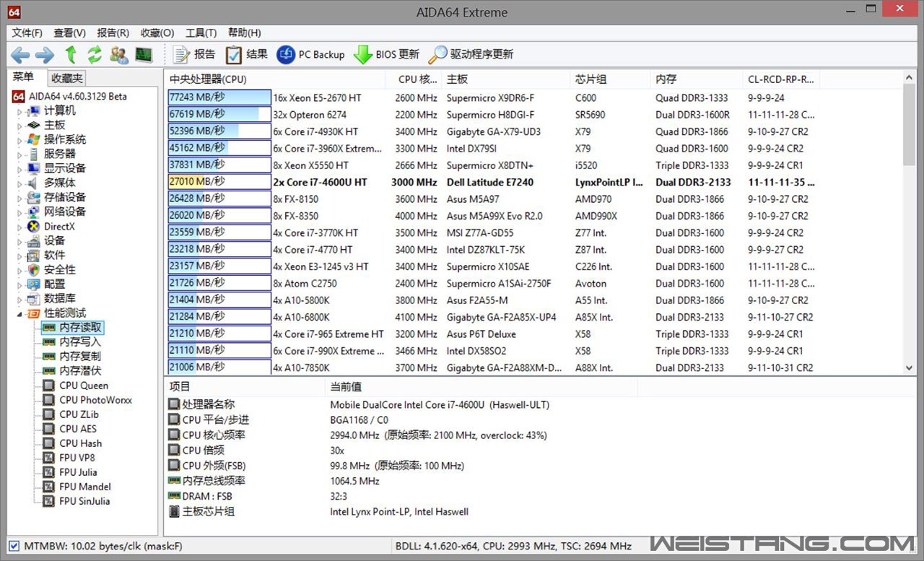Select the CPU ZLib benchmark icon
This screenshot has height=561, width=924.
click(49, 414)
